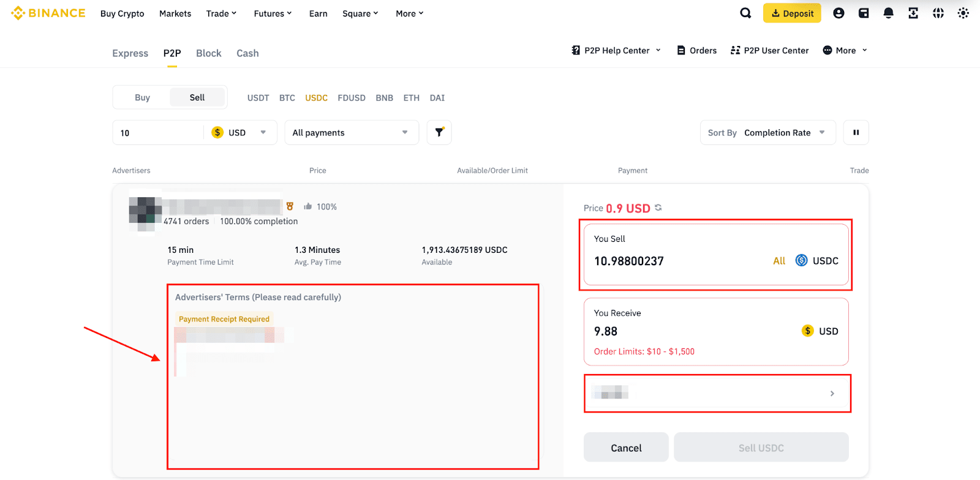Viewport: 980px width, 480px height.
Task: Select the USDT coin tab
Action: coord(258,97)
